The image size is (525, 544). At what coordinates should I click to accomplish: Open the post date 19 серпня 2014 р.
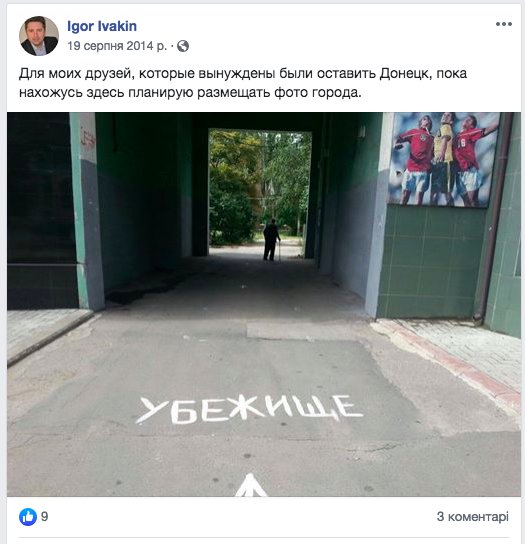click(117, 46)
